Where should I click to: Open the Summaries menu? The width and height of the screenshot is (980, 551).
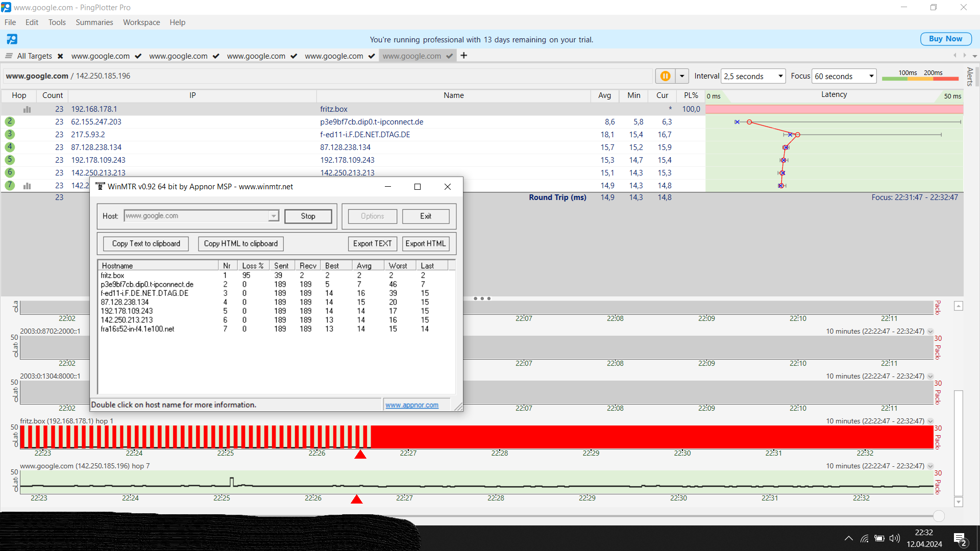click(94, 22)
